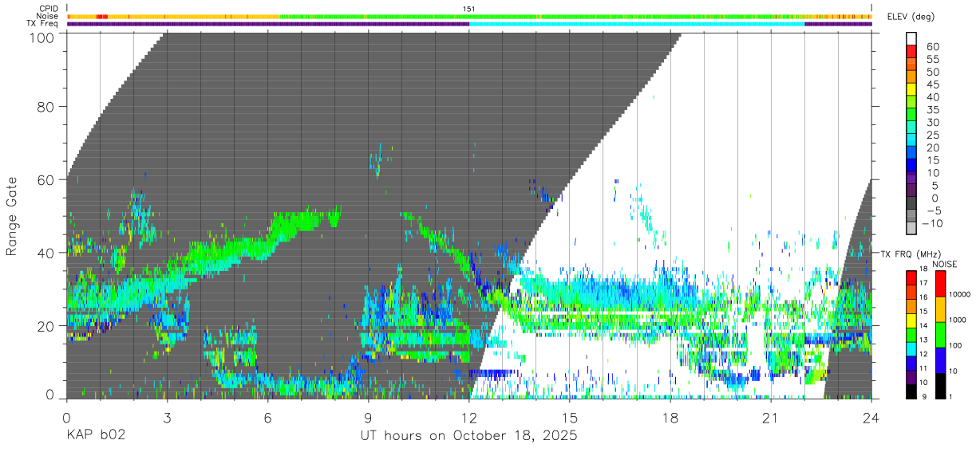
Task: Click the "30" label on the ELEV scale
Action: click(932, 123)
